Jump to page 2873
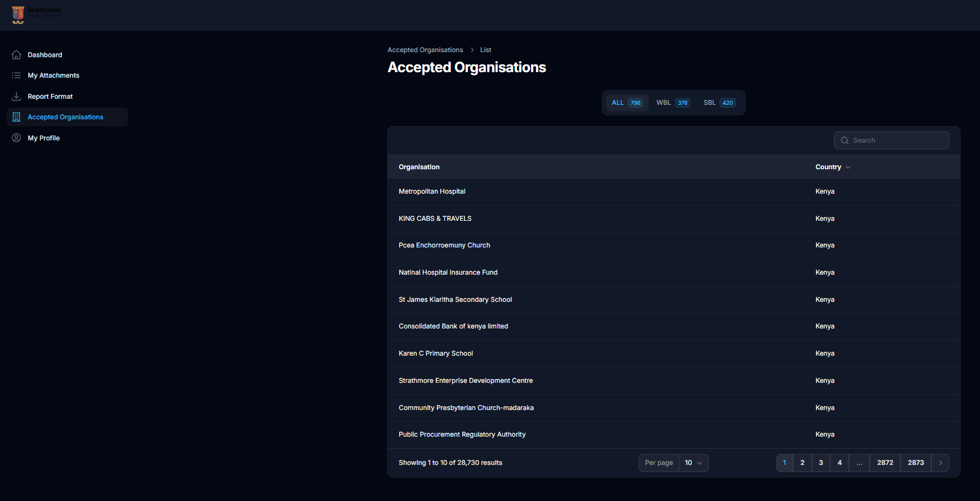980x501 pixels. tap(915, 463)
